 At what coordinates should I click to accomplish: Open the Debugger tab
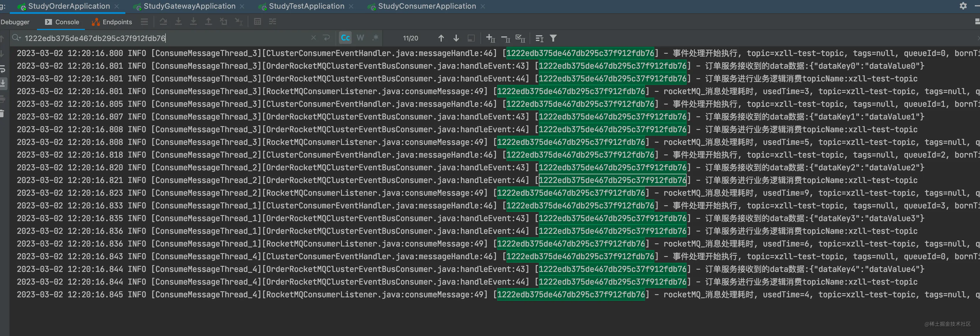point(15,22)
